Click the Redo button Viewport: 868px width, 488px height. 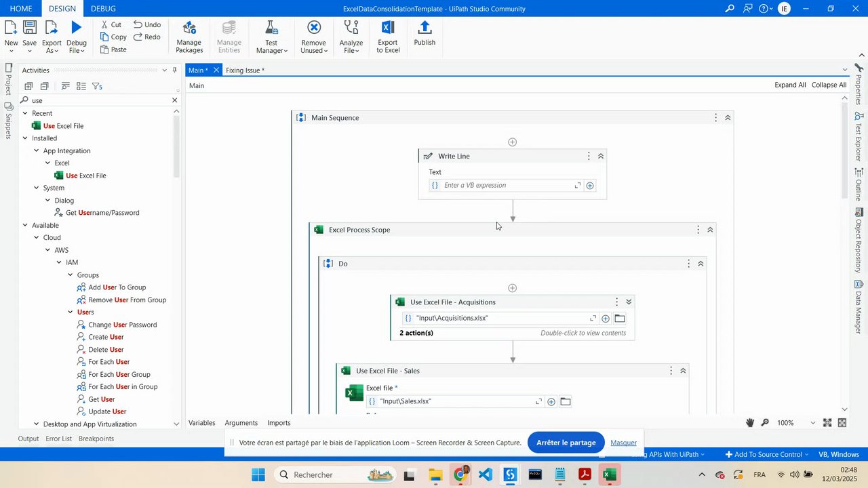(x=147, y=37)
